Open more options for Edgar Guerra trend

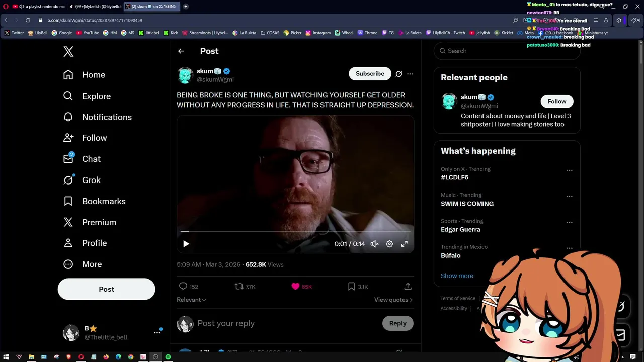pos(570,222)
